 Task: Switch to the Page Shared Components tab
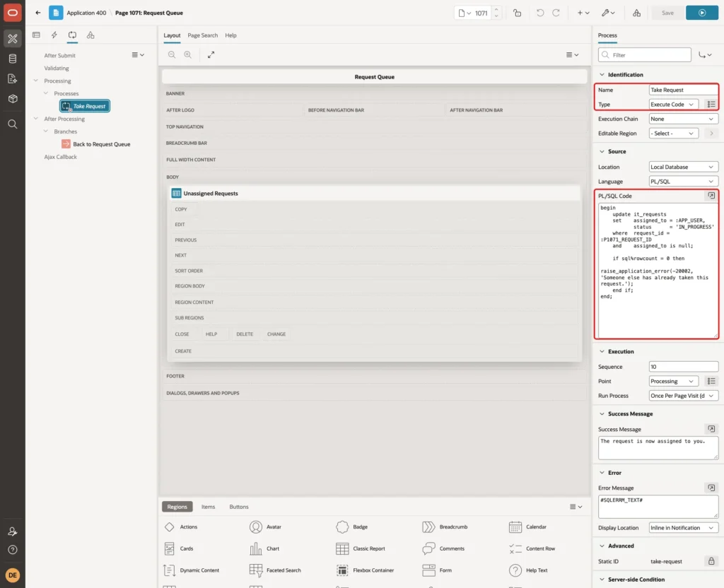pyautogui.click(x=90, y=35)
